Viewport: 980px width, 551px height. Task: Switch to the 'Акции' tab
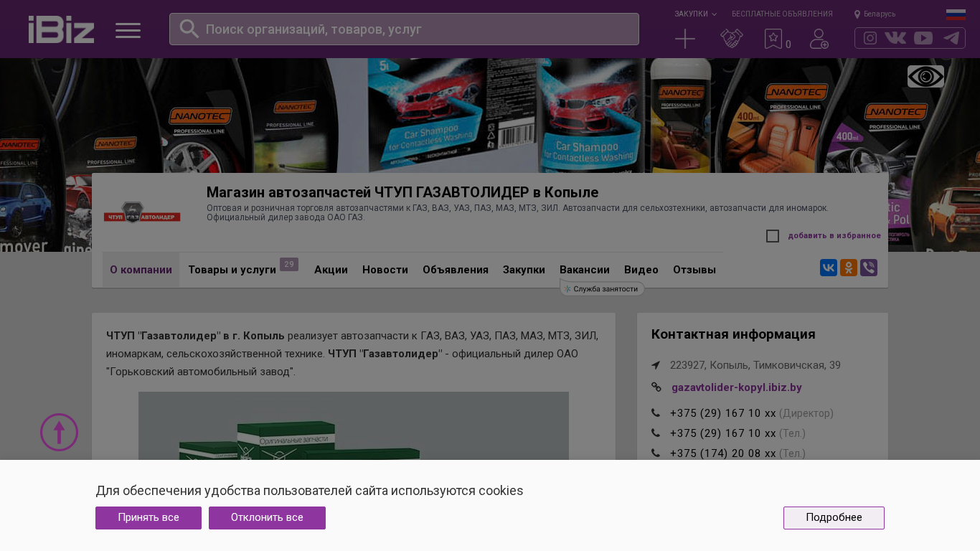coord(331,270)
